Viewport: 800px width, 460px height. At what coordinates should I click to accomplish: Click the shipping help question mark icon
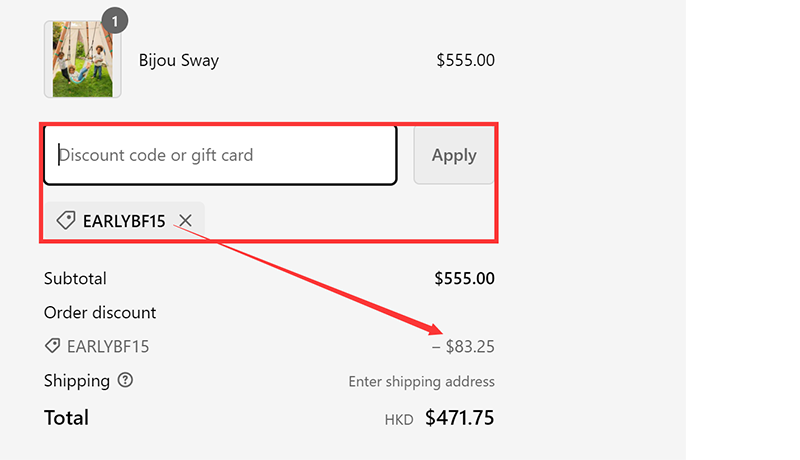(x=125, y=380)
